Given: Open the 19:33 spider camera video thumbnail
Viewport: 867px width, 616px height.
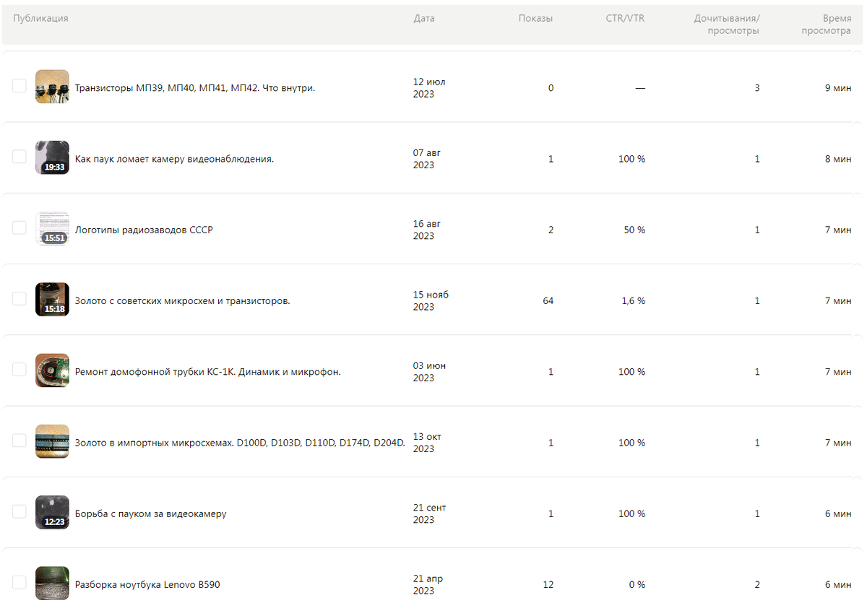Looking at the screenshot, I should click(52, 157).
